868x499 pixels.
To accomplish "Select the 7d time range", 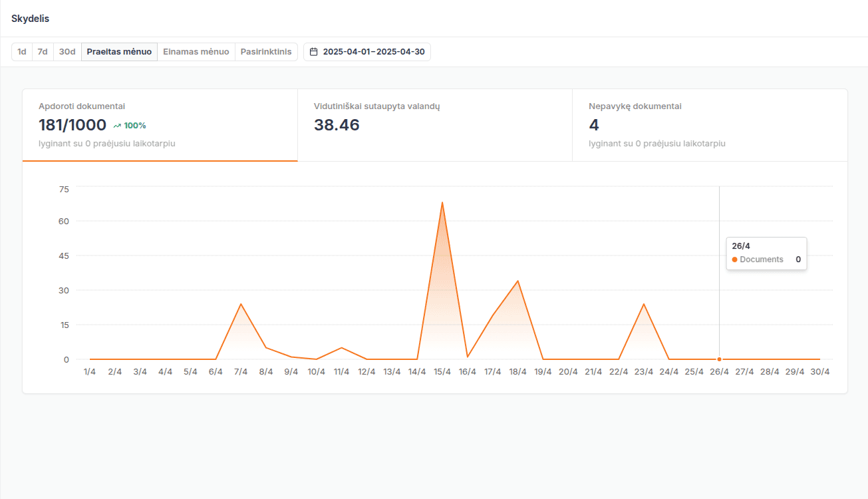I will [x=43, y=52].
